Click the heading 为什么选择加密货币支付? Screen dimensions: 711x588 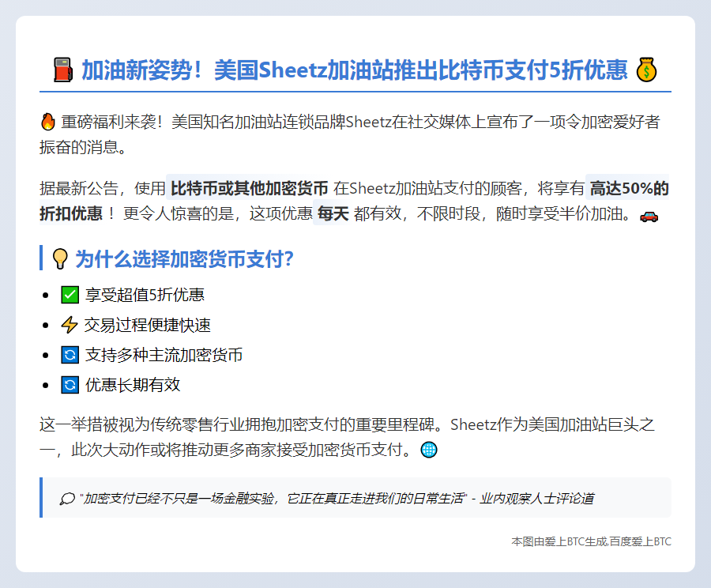184,258
